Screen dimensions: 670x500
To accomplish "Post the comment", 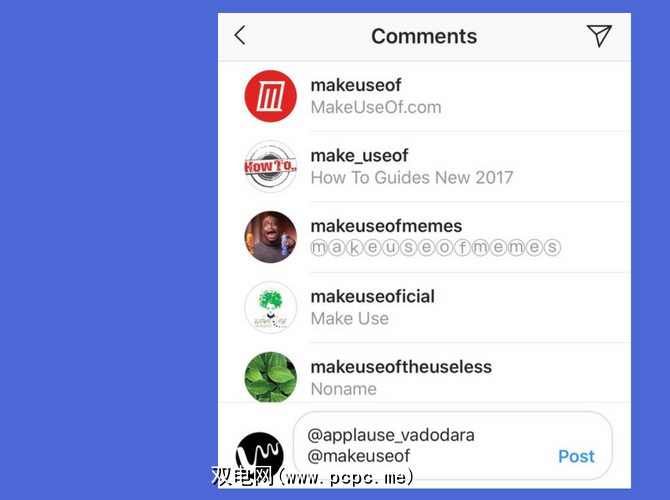I will coord(576,456).
